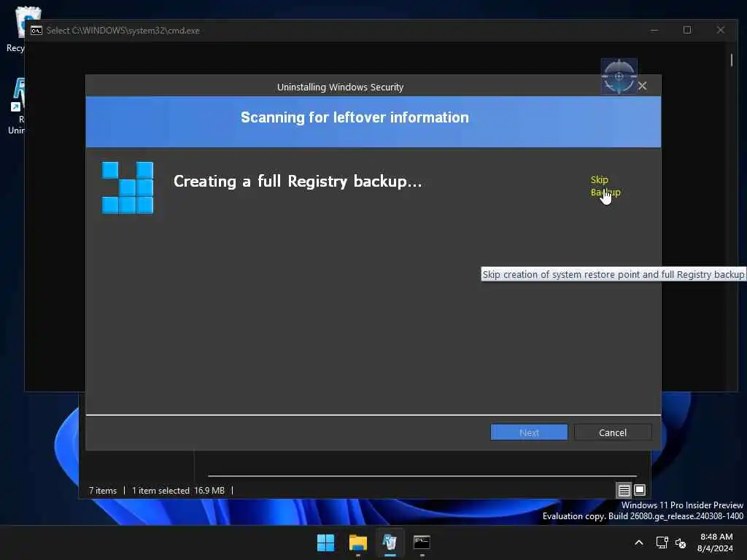Cancel the Windows Security uninstall
This screenshot has height=560, width=747.
(x=613, y=432)
